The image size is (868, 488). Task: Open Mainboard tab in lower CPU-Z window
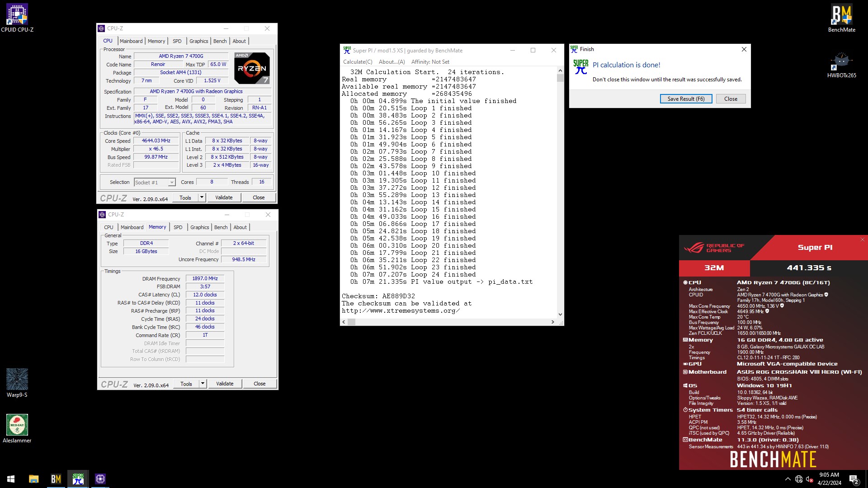[x=132, y=227]
